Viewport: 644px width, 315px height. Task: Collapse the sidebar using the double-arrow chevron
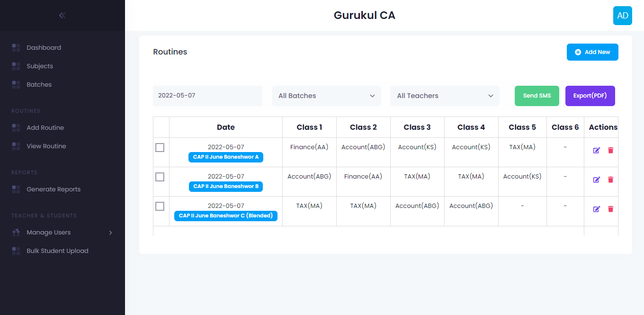click(x=62, y=15)
